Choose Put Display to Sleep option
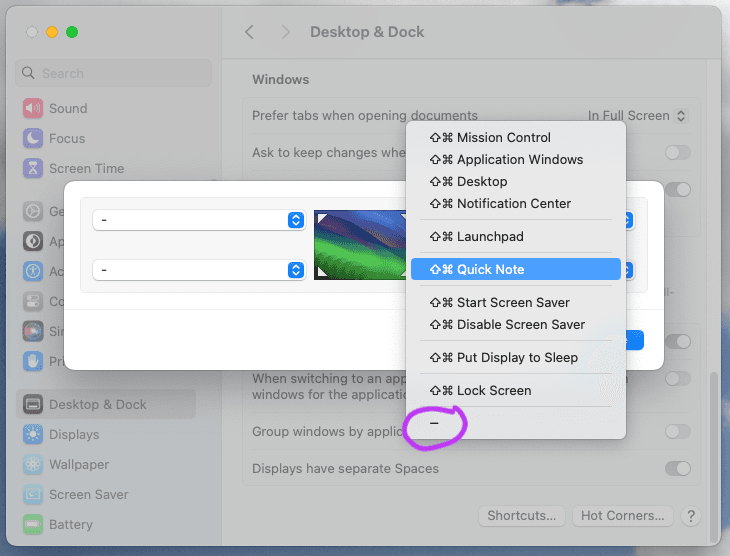 pyautogui.click(x=516, y=357)
